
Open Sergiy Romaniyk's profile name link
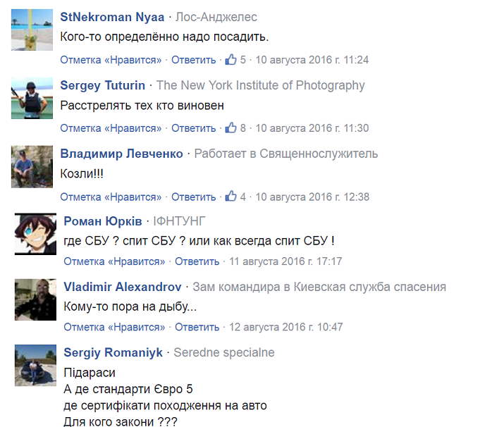(x=113, y=352)
